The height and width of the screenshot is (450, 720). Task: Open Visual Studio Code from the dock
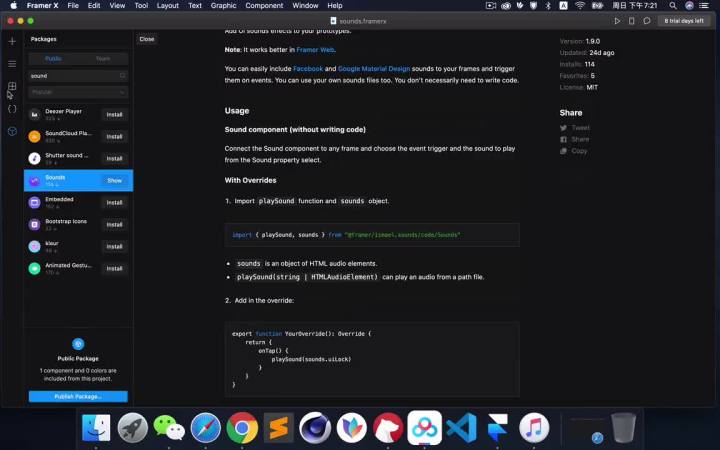coord(461,428)
